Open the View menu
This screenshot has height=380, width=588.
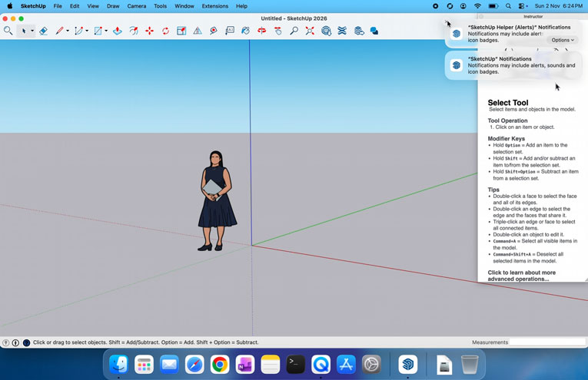93,6
